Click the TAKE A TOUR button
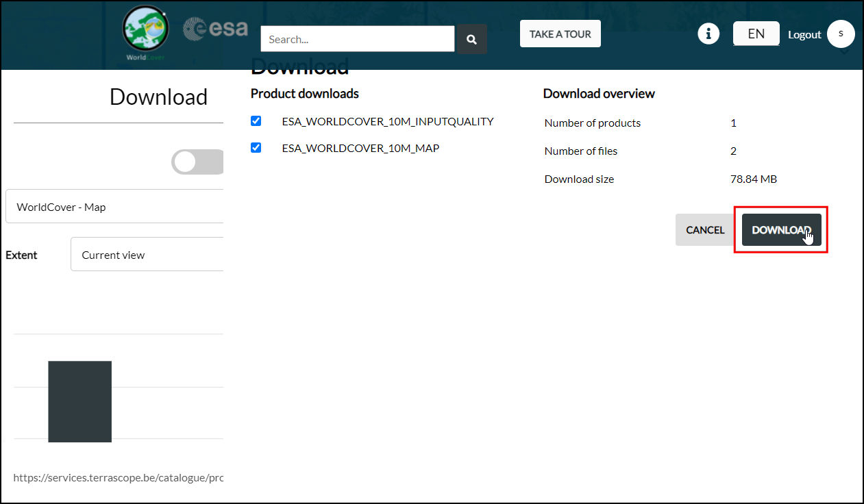864x504 pixels. (x=560, y=34)
